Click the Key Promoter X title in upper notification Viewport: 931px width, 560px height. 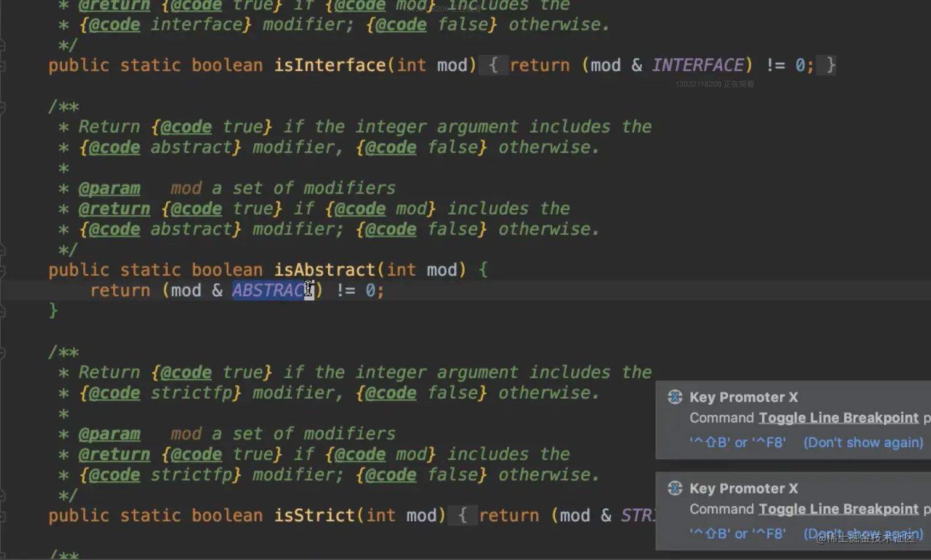[x=743, y=397]
